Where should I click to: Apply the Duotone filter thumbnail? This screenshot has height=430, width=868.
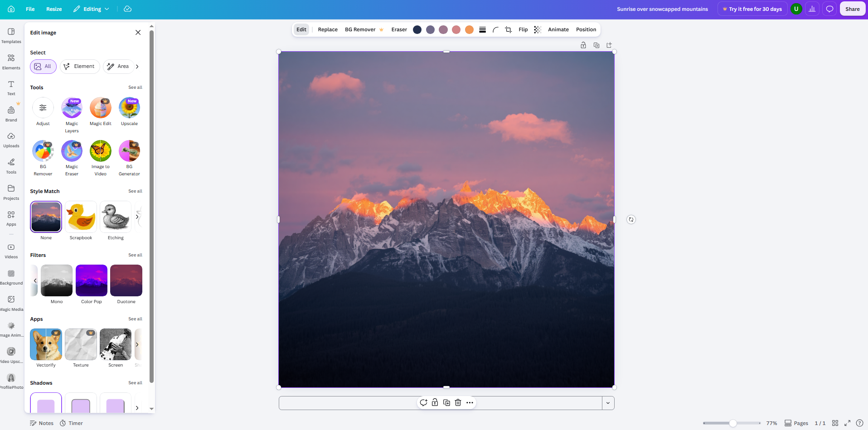tap(126, 280)
